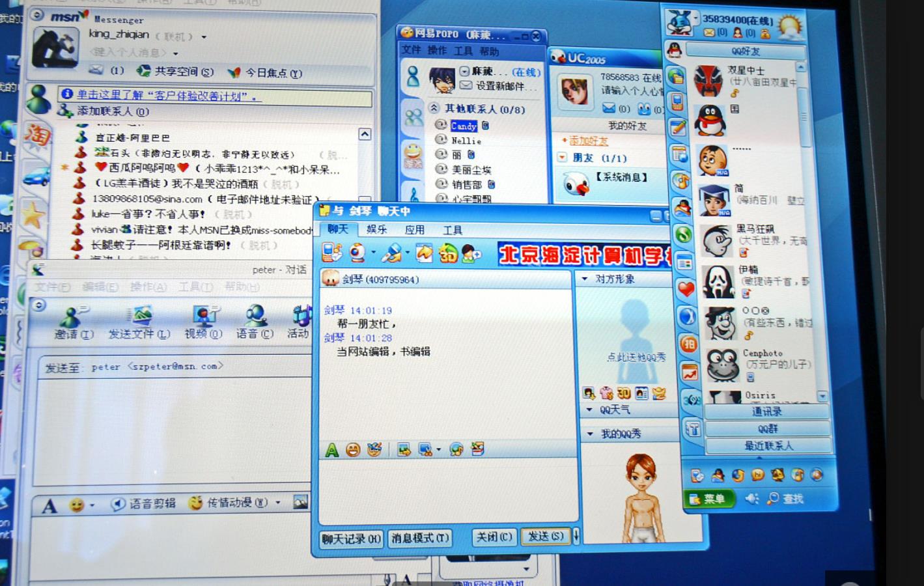Open the font settings icon in QQ chat
The width and height of the screenshot is (924, 586).
[x=332, y=449]
